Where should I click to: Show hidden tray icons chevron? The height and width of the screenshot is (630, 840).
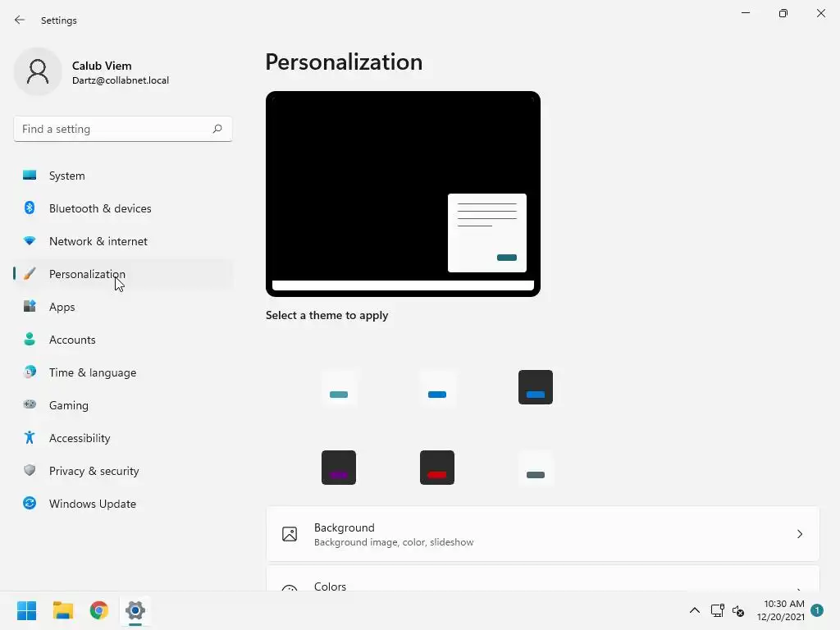point(694,610)
